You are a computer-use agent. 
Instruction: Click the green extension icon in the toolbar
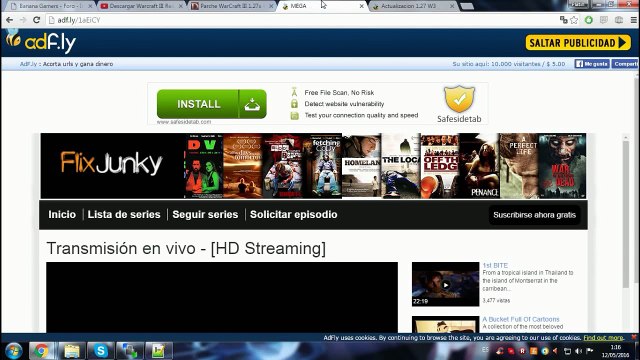(x=589, y=20)
